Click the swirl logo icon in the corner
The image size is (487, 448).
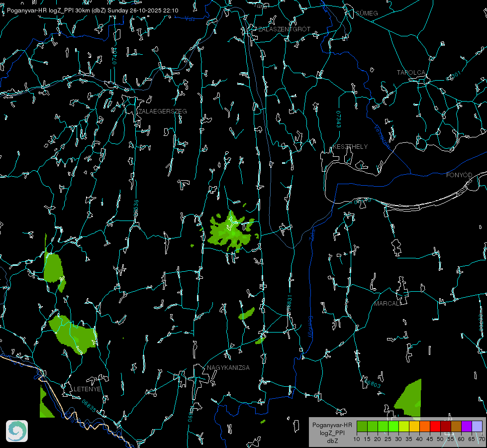pos(17,431)
